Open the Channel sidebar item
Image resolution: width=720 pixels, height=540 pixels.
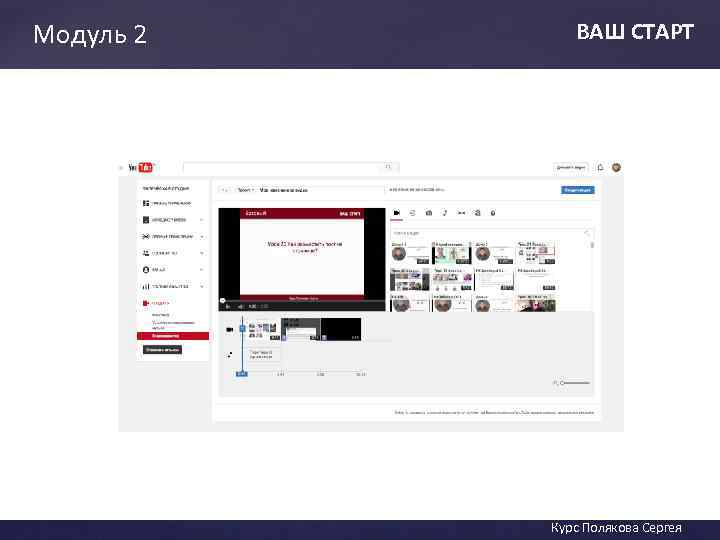pyautogui.click(x=154, y=270)
